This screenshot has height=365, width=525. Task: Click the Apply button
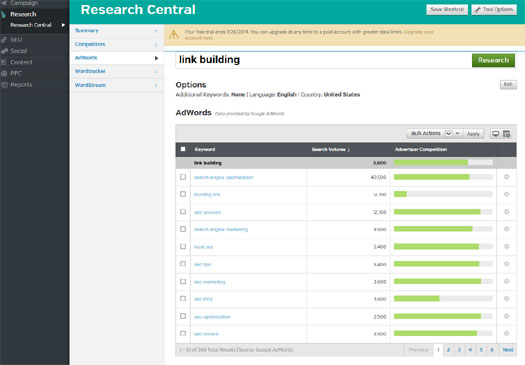473,134
